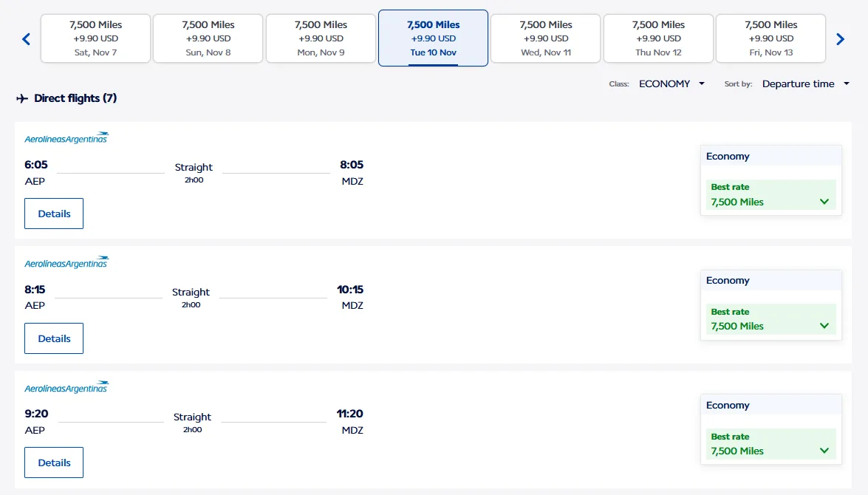The height and width of the screenshot is (495, 868).
Task: Open Sort by Departure time dropdown
Action: (x=805, y=84)
